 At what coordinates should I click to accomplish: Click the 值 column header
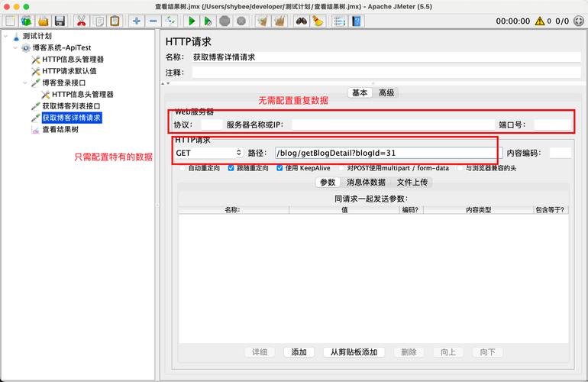pyautogui.click(x=344, y=210)
